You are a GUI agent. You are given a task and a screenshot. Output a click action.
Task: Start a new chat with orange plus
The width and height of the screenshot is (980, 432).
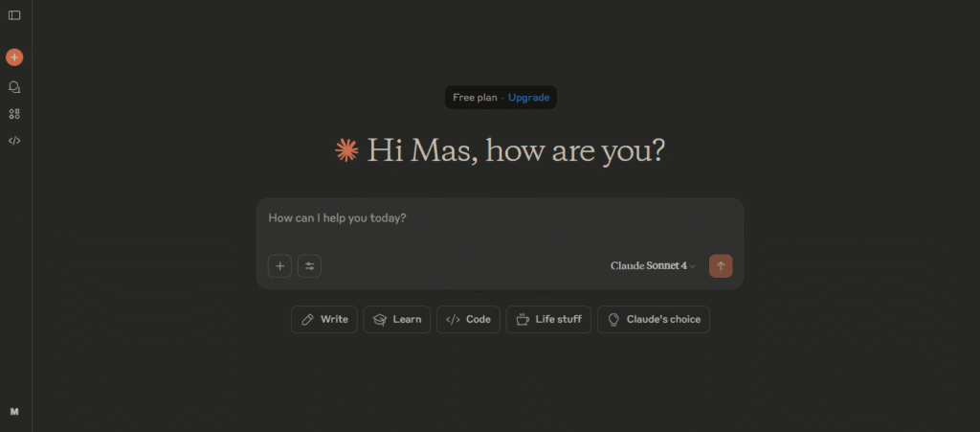tap(14, 57)
